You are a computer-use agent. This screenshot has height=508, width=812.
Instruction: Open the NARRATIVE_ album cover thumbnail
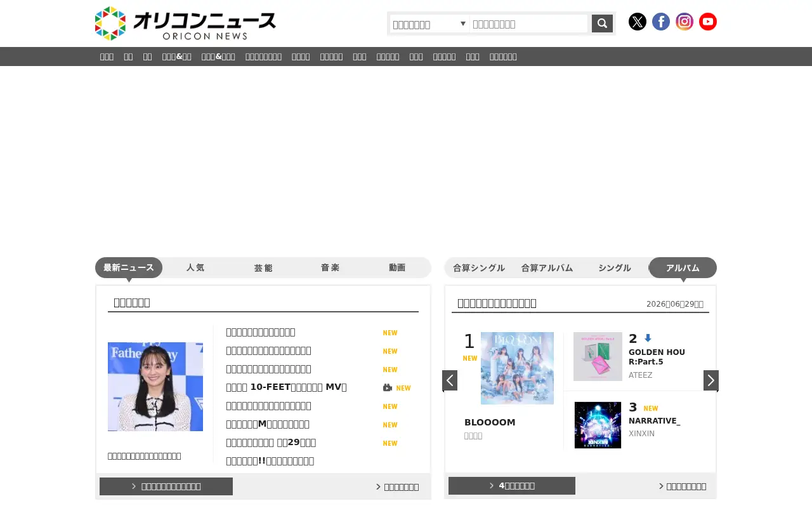click(x=598, y=425)
